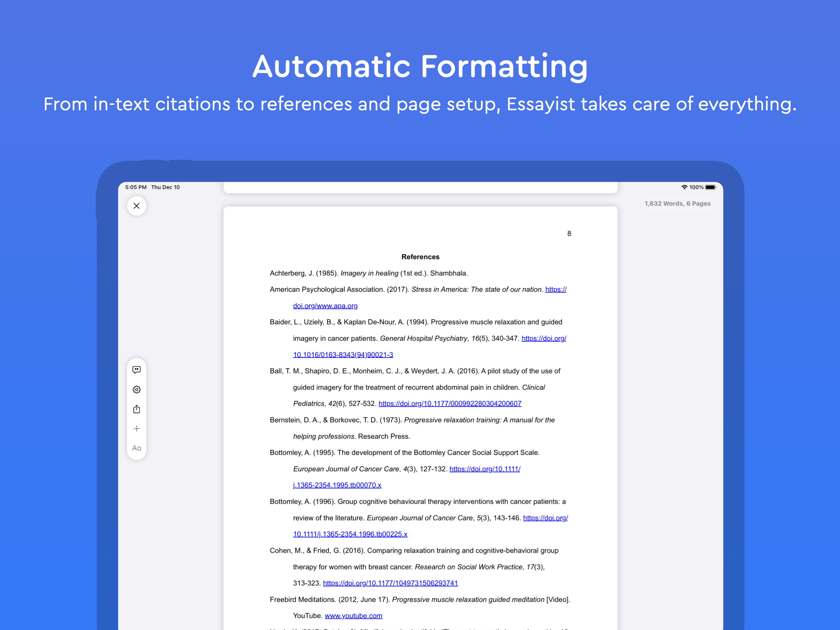Follow the j.1365-2354.1995.tb00070.x link
Viewport: 840px width, 630px height.
click(337, 485)
